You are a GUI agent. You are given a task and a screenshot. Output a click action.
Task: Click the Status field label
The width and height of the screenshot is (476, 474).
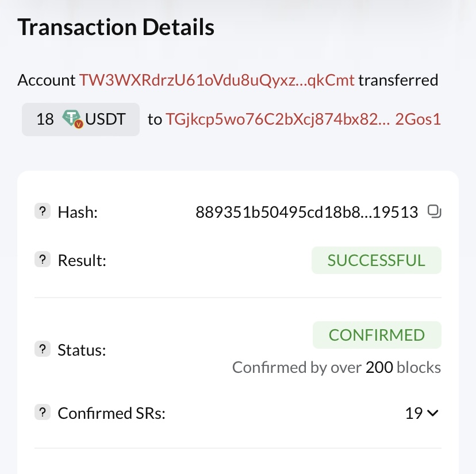click(x=82, y=350)
